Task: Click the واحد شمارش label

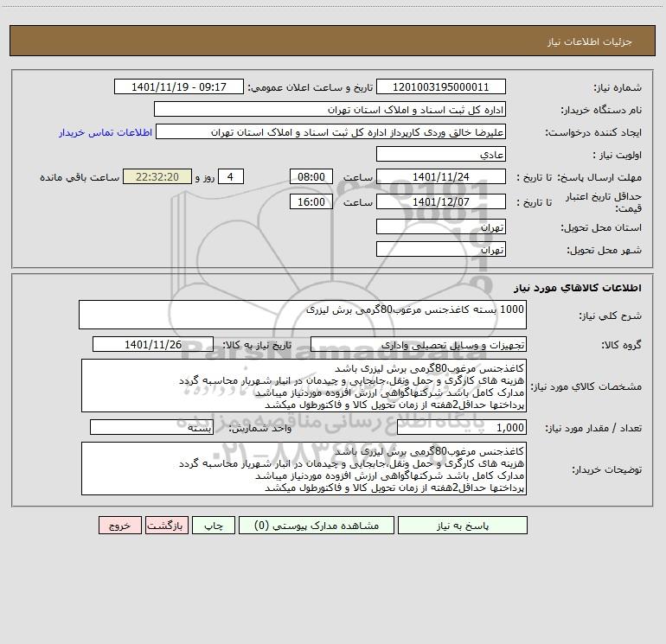Action: point(260,428)
